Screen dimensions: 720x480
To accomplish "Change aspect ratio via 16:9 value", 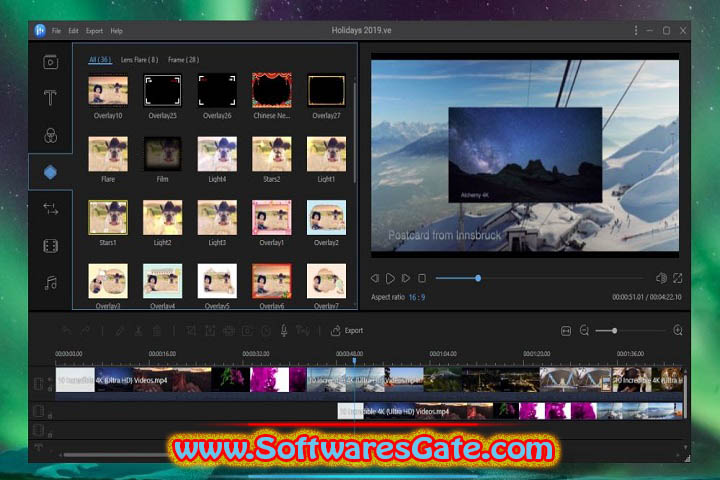I will [417, 297].
